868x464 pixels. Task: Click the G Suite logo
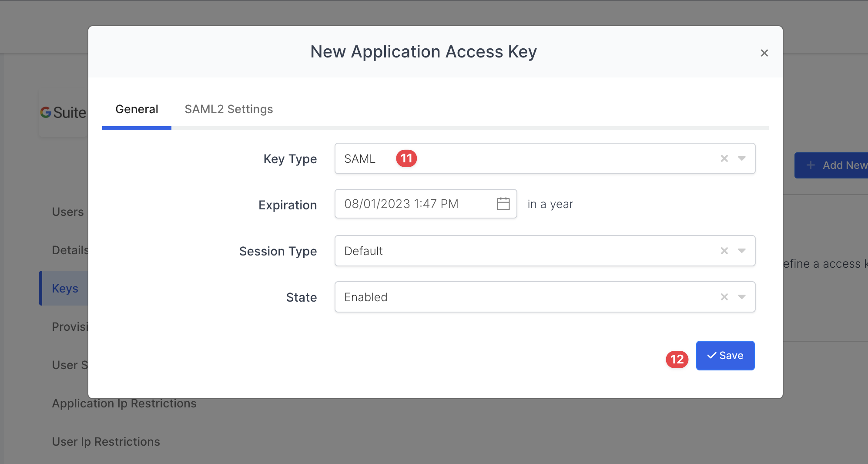coord(64,113)
